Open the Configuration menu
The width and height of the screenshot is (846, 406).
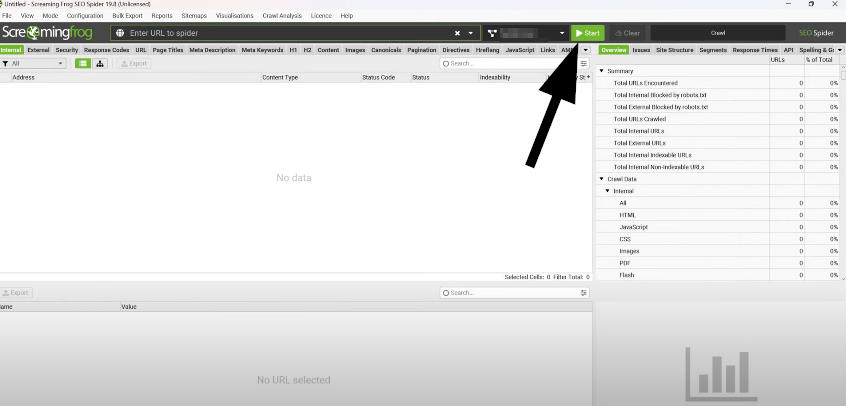85,16
